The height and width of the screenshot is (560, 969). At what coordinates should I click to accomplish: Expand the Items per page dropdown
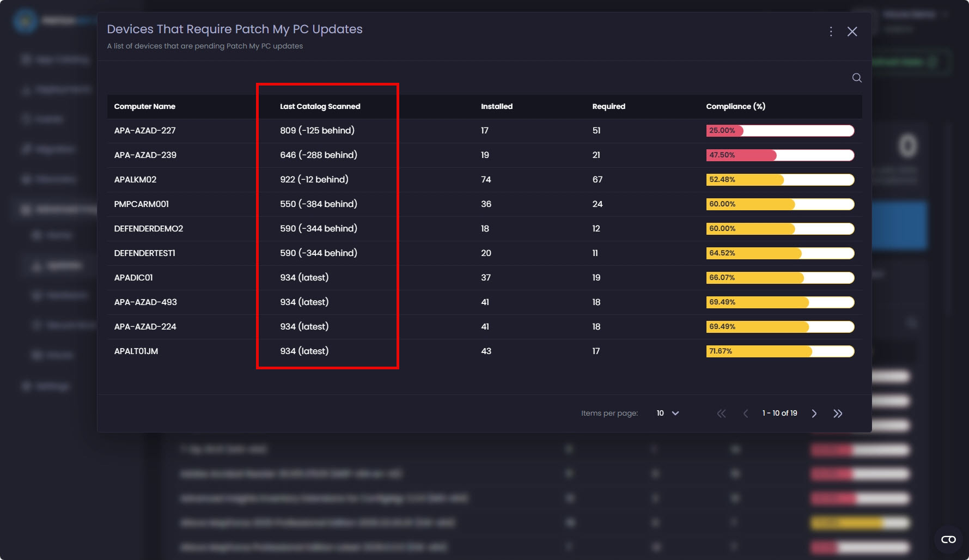(x=668, y=413)
